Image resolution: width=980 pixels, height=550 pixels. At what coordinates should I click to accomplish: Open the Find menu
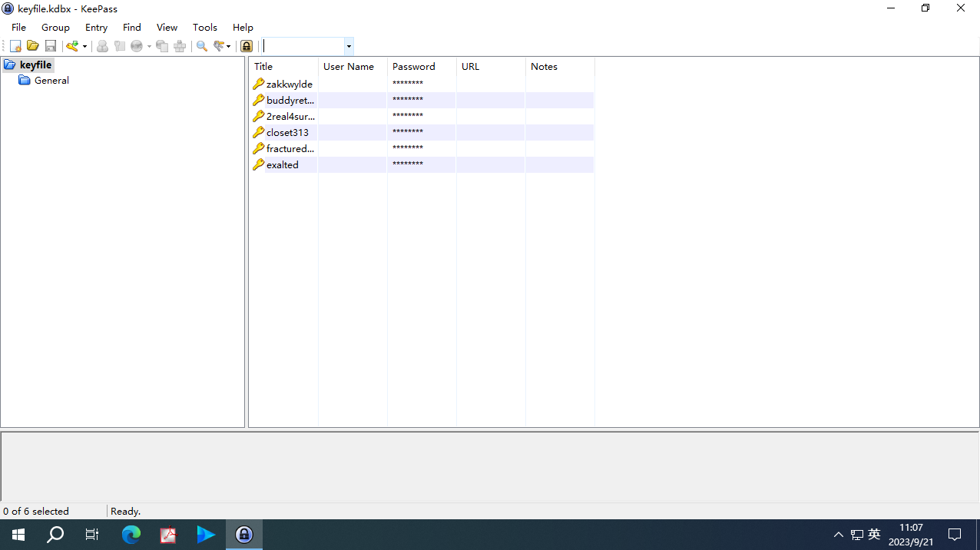pyautogui.click(x=132, y=27)
